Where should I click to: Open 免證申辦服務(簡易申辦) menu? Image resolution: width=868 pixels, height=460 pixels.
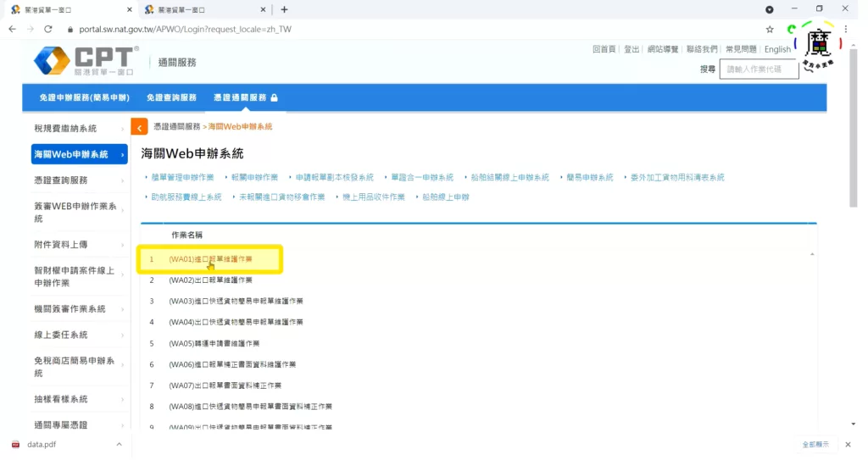tap(84, 97)
